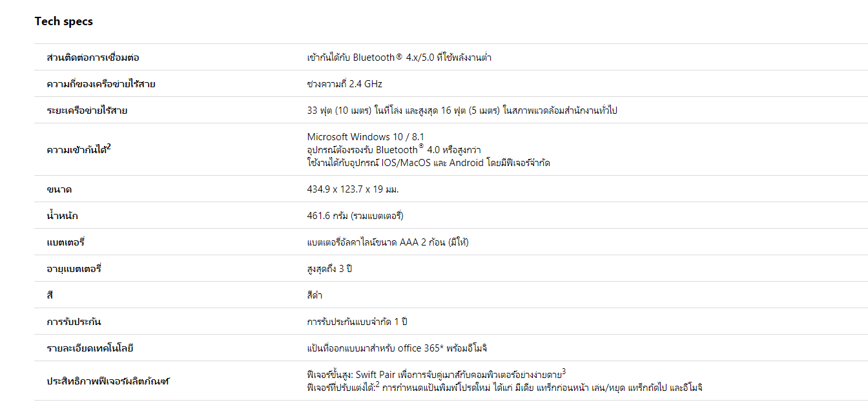This screenshot has height=420, width=868.
Task: Click the อายุแบตเตอรี่ row label
Action: coord(74,269)
